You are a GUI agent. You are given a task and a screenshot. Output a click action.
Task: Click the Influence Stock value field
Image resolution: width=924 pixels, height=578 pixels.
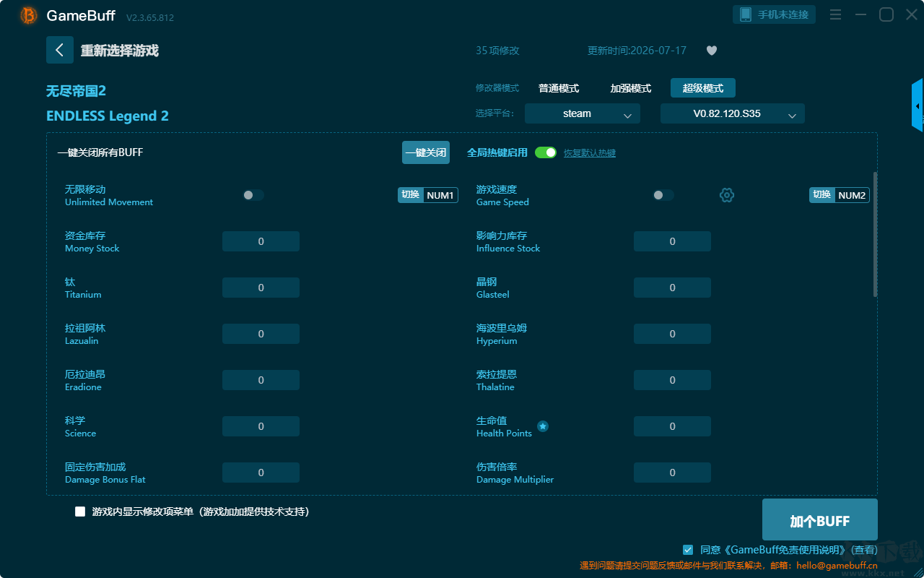tap(672, 241)
